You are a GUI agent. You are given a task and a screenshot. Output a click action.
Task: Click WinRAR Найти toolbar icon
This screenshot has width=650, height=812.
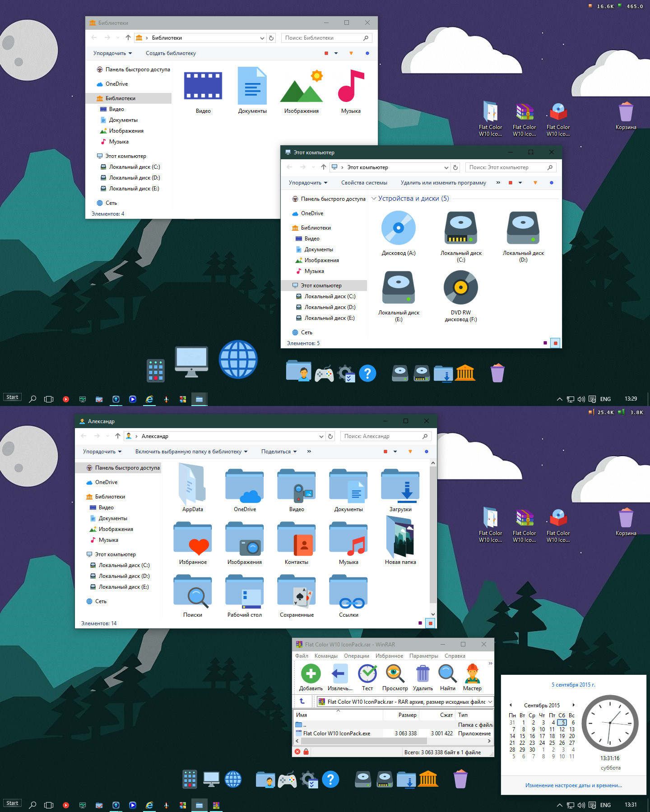coord(447,674)
